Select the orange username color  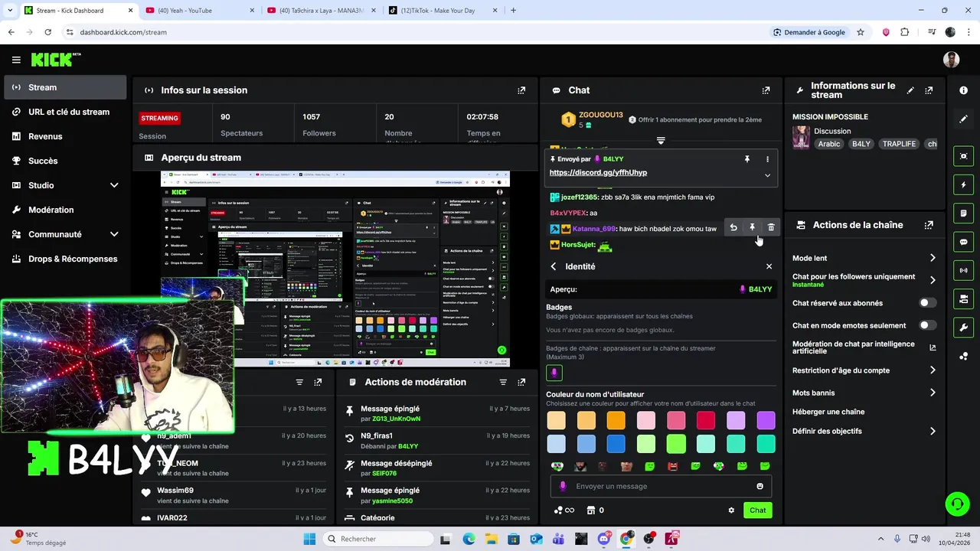(x=616, y=420)
